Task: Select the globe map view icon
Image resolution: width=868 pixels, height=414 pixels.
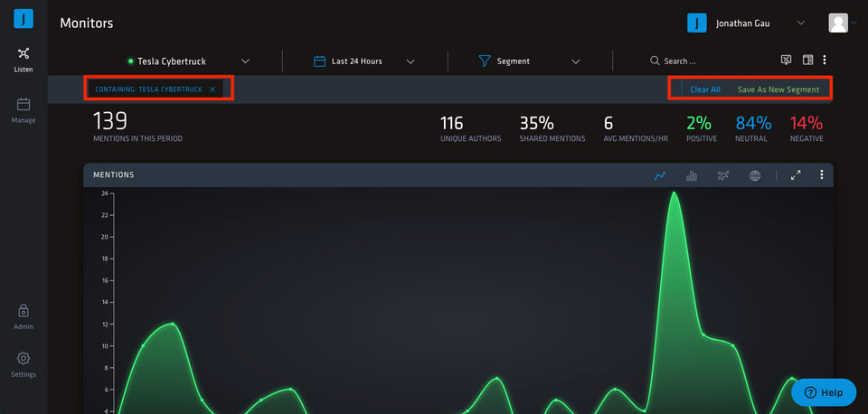Action: coord(755,175)
